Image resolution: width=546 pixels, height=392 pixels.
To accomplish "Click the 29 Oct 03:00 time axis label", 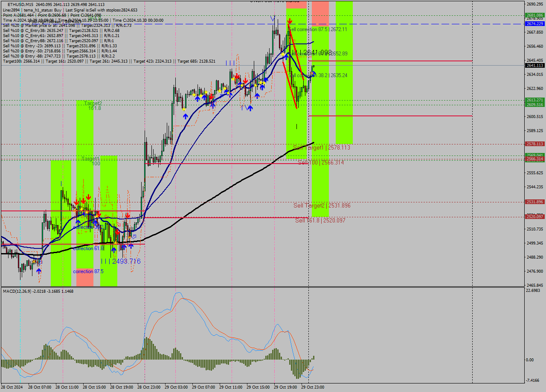I will pyautogui.click(x=176, y=387).
